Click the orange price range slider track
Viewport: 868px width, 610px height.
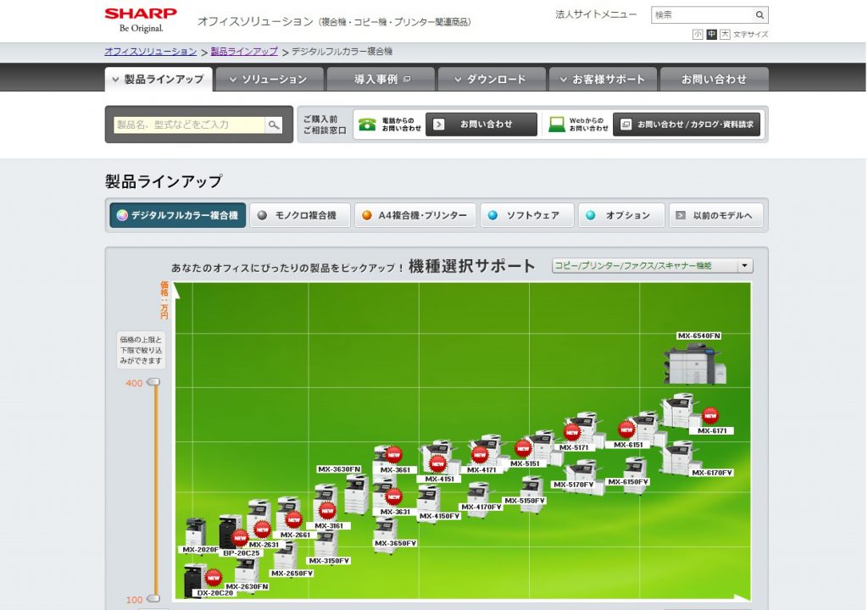(x=156, y=490)
